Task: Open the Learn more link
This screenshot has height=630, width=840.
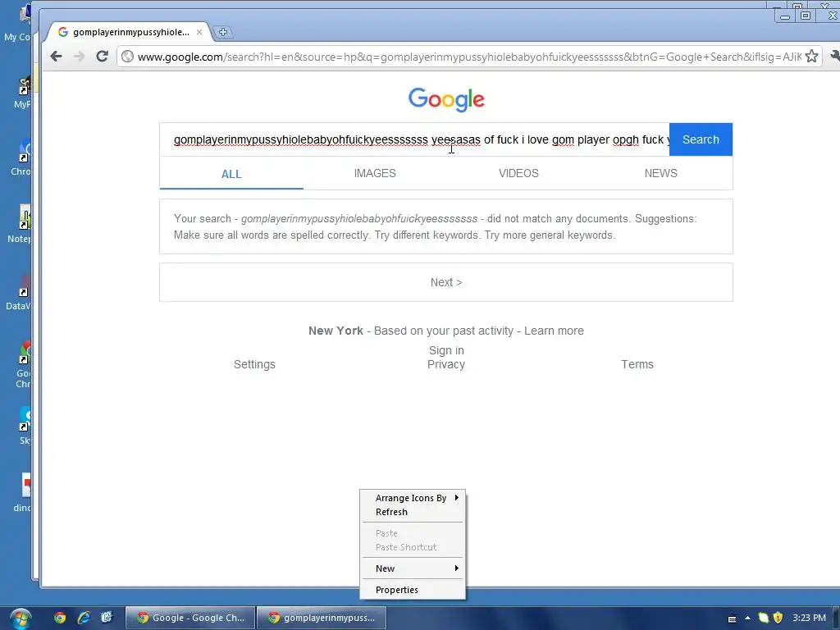Action: 554,331
